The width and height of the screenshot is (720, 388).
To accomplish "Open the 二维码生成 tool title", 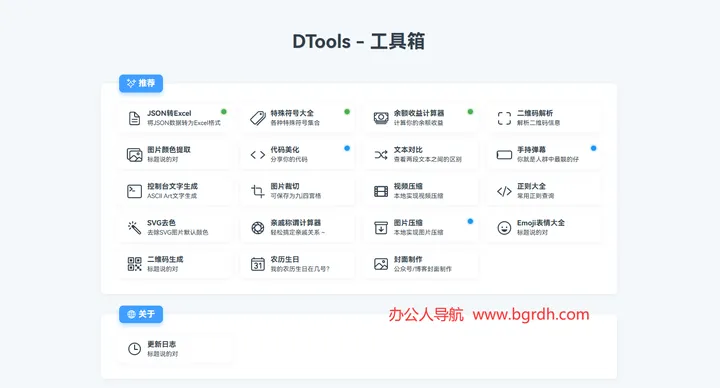I will pyautogui.click(x=165, y=259).
